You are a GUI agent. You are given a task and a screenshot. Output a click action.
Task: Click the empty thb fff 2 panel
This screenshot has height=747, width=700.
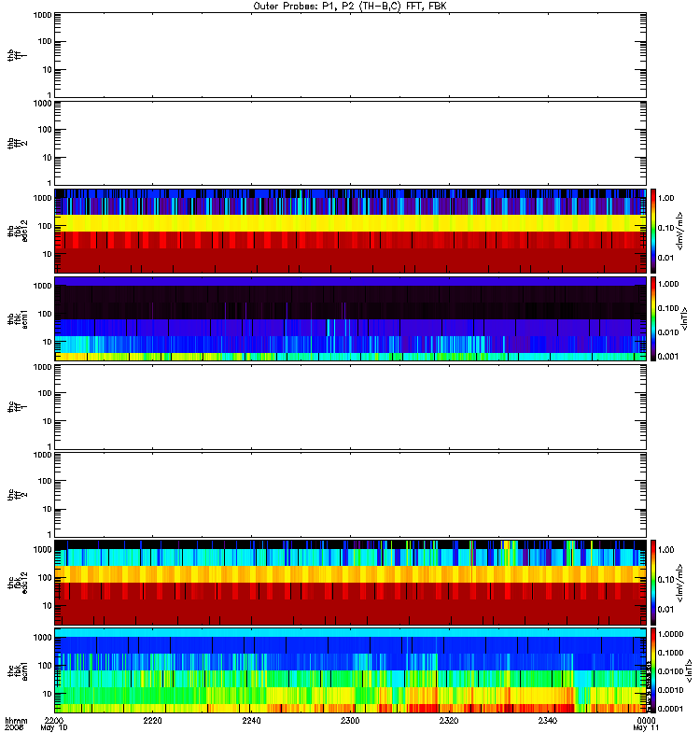(351, 144)
